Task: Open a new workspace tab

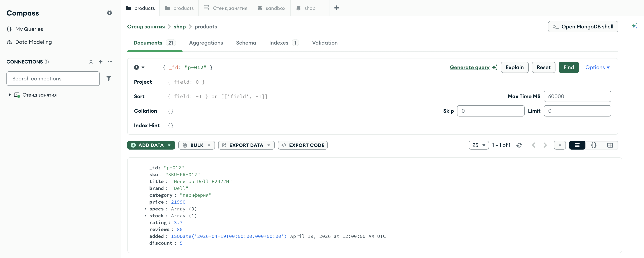Action: pyautogui.click(x=336, y=8)
